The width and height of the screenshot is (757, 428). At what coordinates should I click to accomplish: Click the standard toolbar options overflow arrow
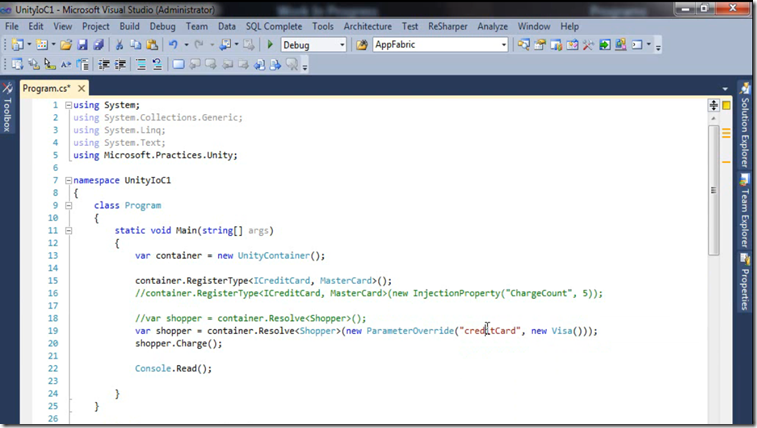(x=658, y=47)
